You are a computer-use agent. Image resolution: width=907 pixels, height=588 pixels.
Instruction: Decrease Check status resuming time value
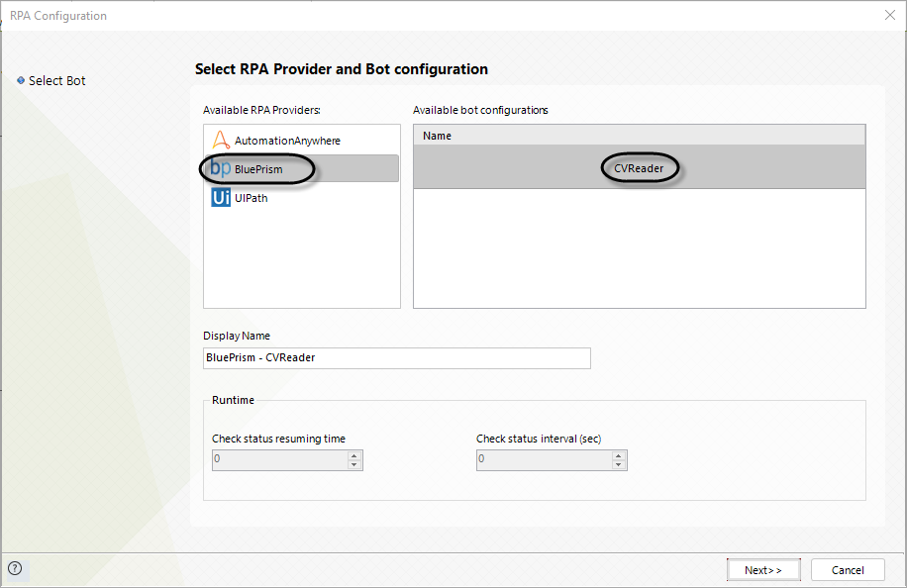click(354, 465)
